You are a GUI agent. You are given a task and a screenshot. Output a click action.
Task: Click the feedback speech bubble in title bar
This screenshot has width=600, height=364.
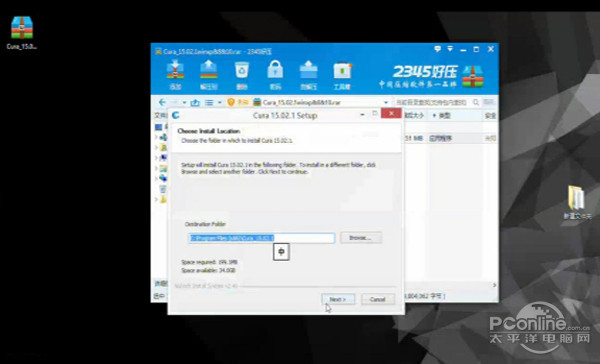[437, 49]
